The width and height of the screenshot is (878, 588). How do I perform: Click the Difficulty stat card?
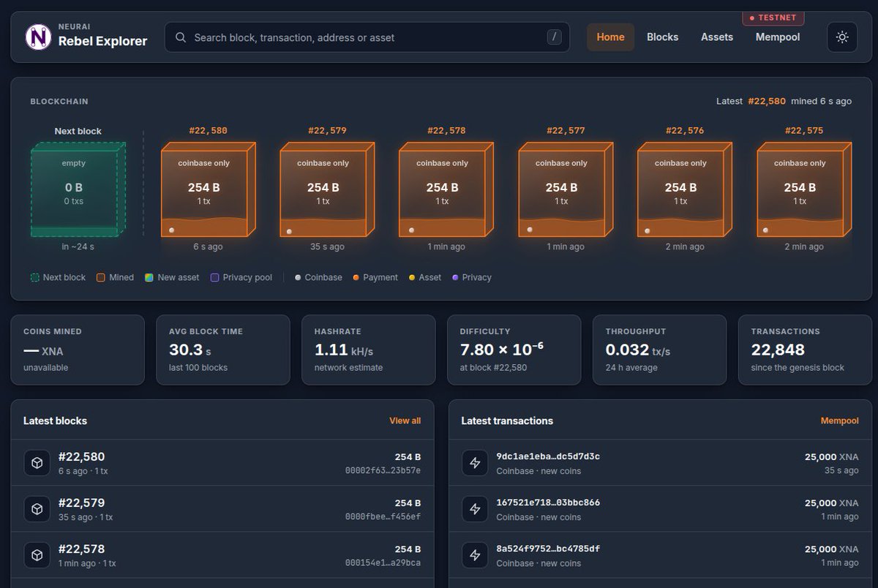point(514,350)
